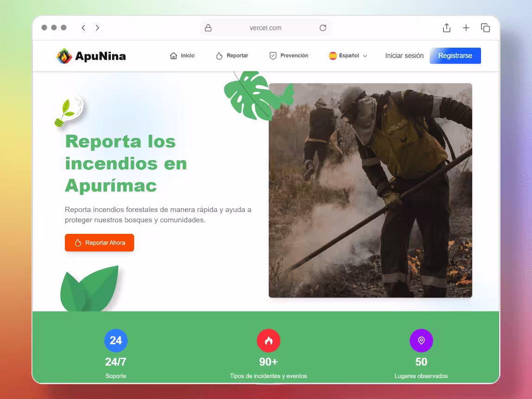Expand the Español language dropdown chevron
Screen dimensions: 532x399
point(365,56)
